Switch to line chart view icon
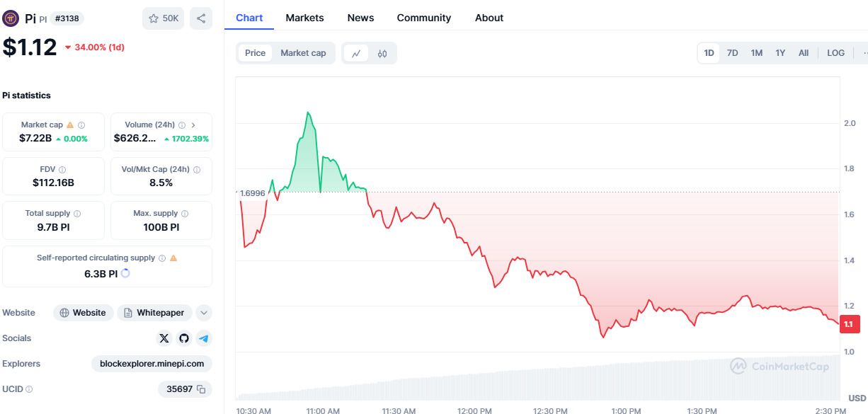The image size is (868, 414). 356,53
